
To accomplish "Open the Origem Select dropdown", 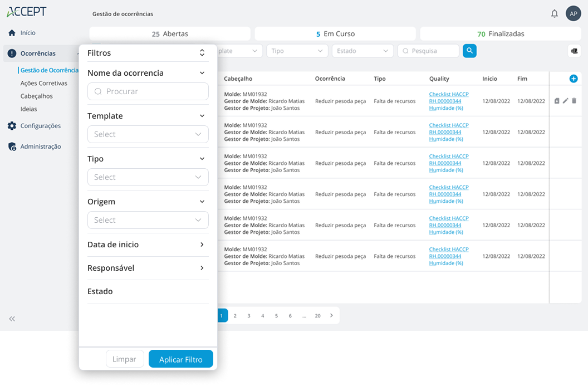I will [x=148, y=220].
